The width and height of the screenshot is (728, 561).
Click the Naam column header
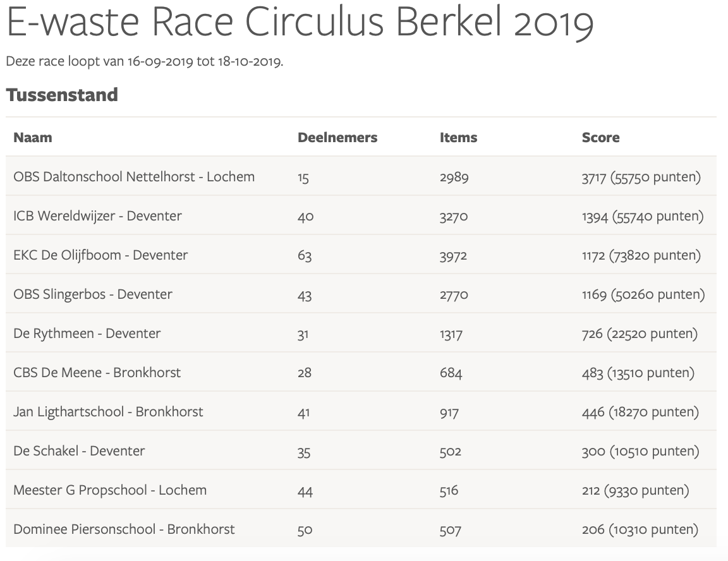tap(33, 138)
